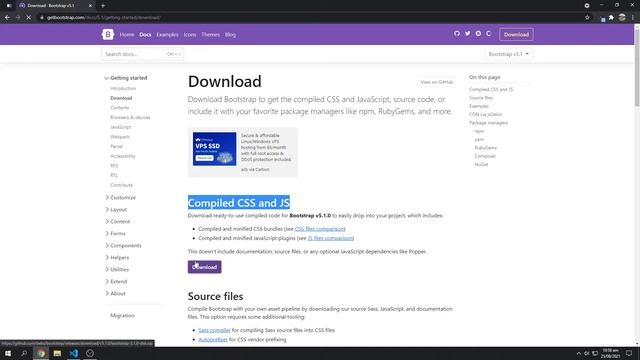Viewport: 640px width, 360px height.
Task: Click the browser address bar
Action: pos(310,18)
